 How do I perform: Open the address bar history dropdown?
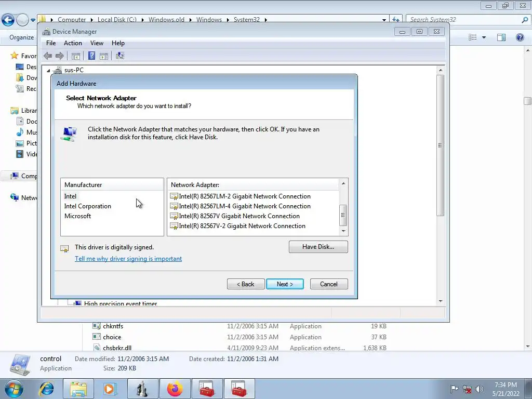384,20
